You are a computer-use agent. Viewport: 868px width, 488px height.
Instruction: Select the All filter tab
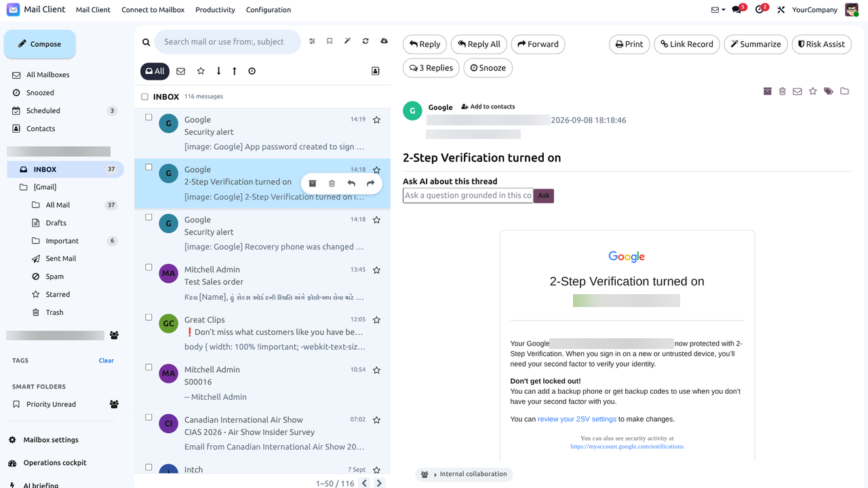tap(155, 71)
